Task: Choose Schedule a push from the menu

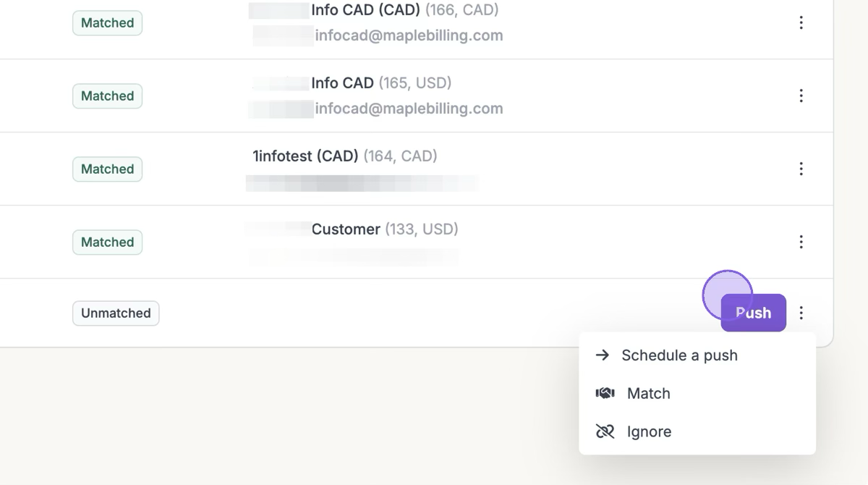Action: click(678, 355)
